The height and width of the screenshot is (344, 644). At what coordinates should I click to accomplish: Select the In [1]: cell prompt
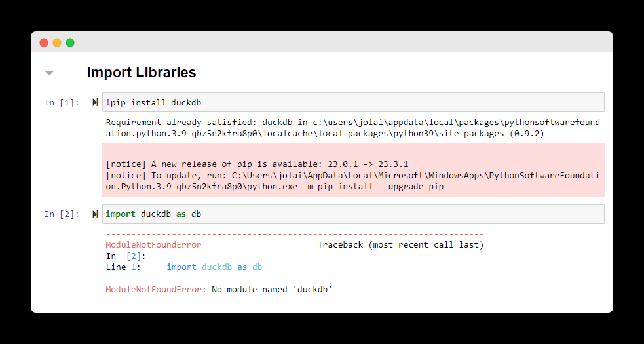(62, 103)
